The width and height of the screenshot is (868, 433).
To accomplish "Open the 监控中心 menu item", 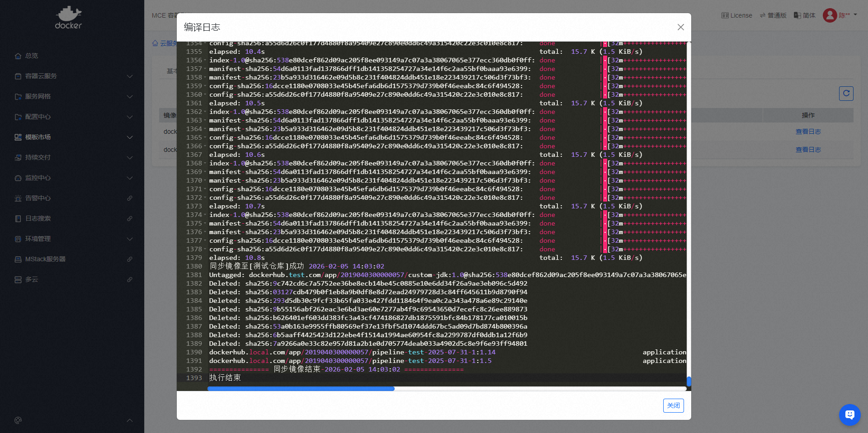I will coord(38,178).
